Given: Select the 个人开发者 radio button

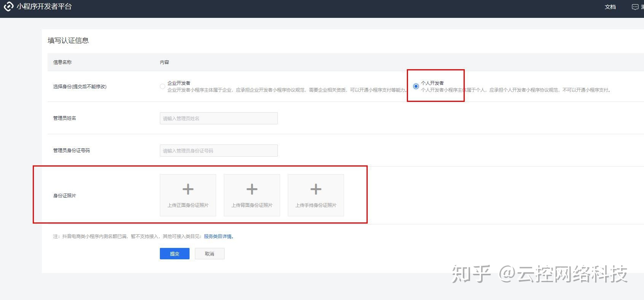Looking at the screenshot, I should coord(416,86).
